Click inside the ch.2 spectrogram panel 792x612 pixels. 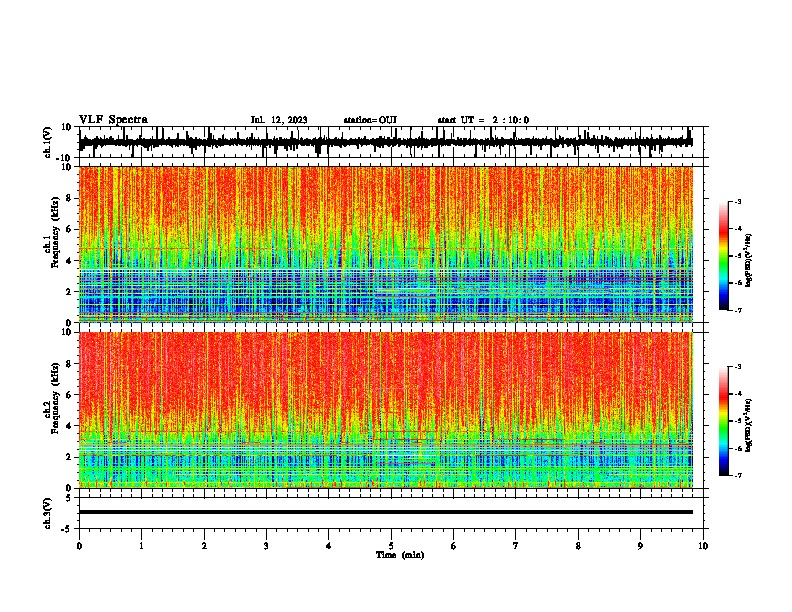pyautogui.click(x=391, y=410)
